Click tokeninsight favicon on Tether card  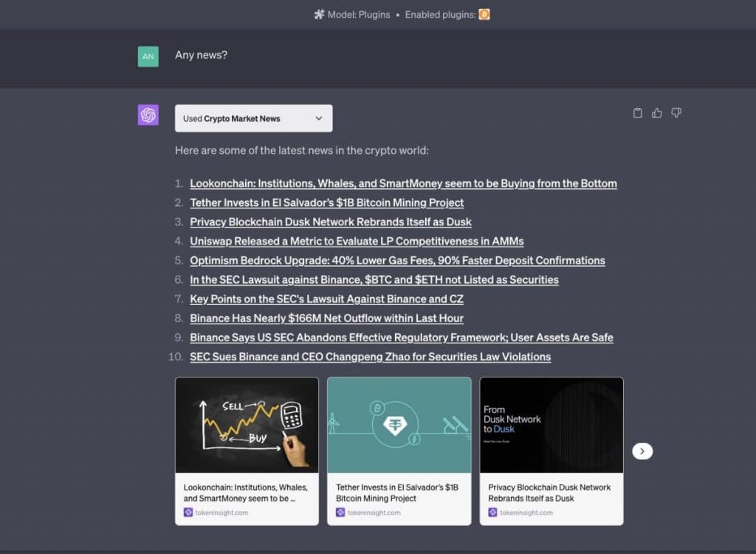tap(340, 513)
